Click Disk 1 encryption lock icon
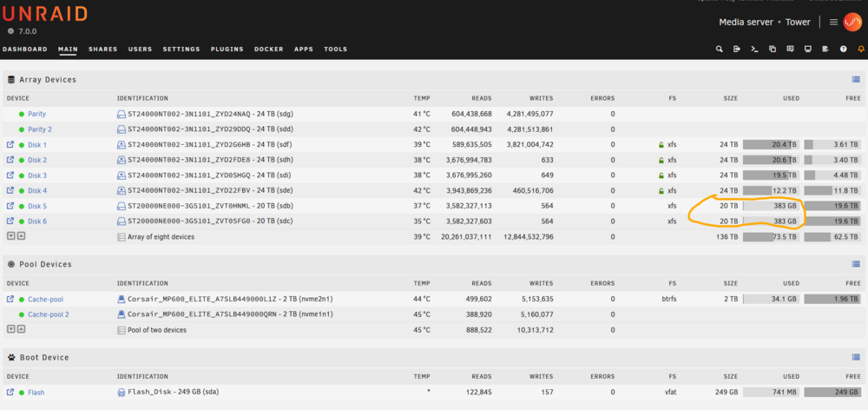Screen dimensions: 868x410 (x=661, y=144)
